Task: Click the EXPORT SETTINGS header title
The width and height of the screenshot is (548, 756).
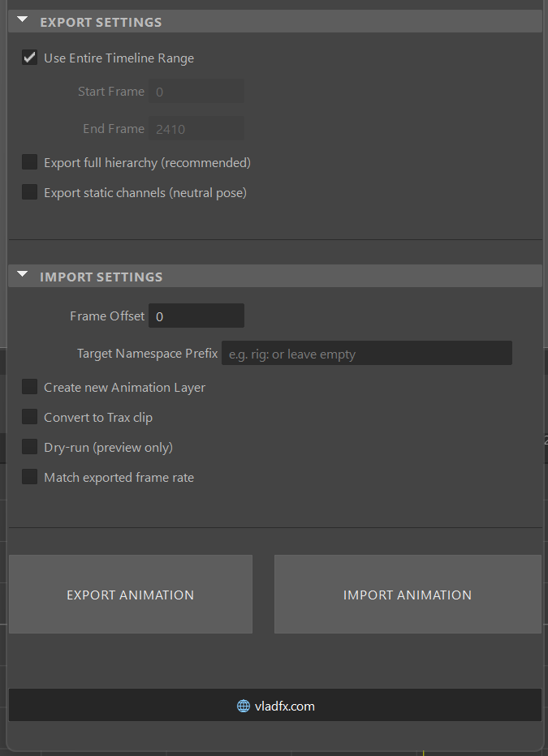Action: [101, 22]
